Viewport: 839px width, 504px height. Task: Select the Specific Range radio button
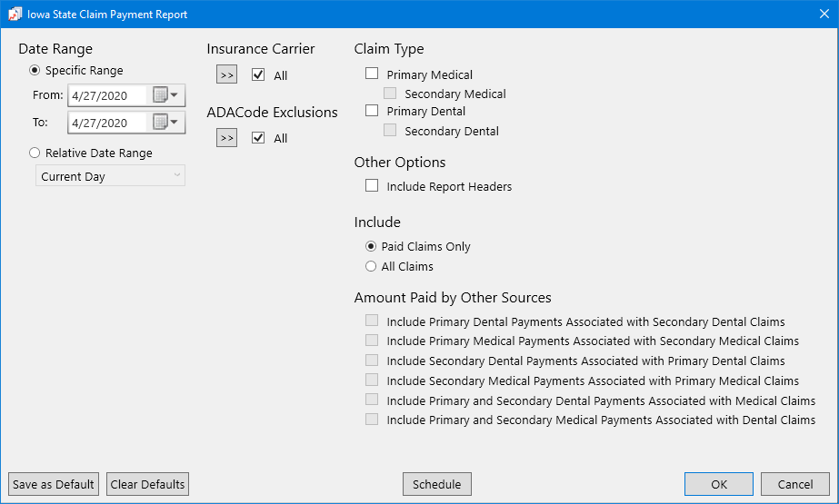35,71
